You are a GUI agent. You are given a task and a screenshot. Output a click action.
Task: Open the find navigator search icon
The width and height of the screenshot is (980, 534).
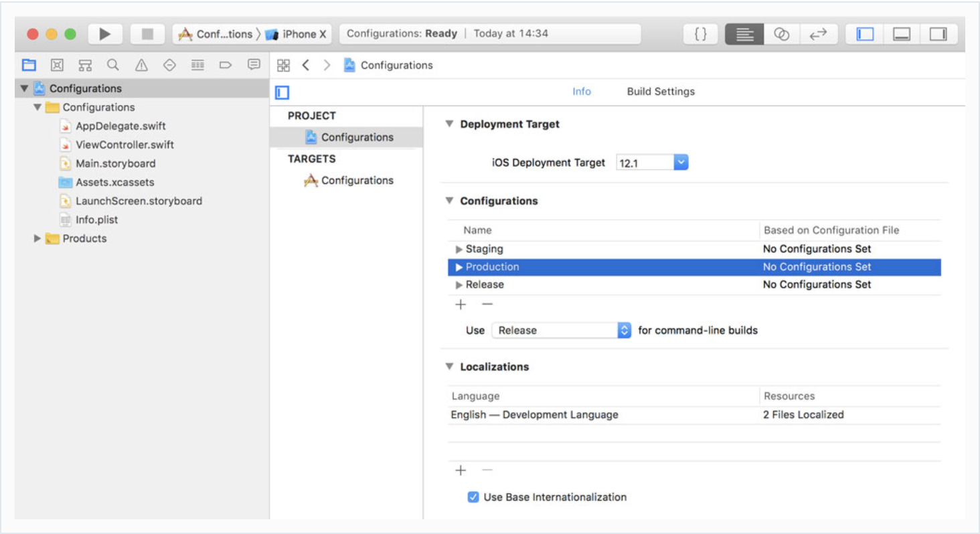point(113,65)
